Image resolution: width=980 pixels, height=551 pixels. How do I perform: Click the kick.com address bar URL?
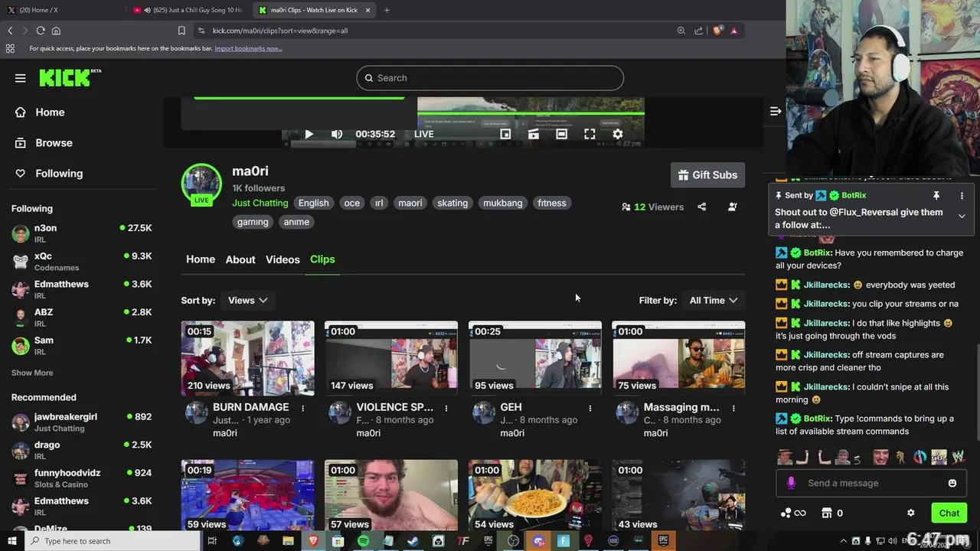tap(280, 31)
